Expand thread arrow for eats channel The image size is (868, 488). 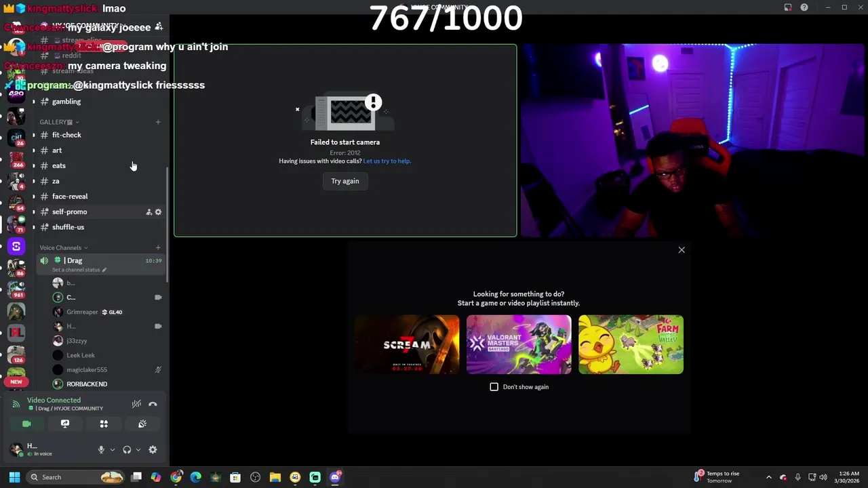tap(33, 166)
